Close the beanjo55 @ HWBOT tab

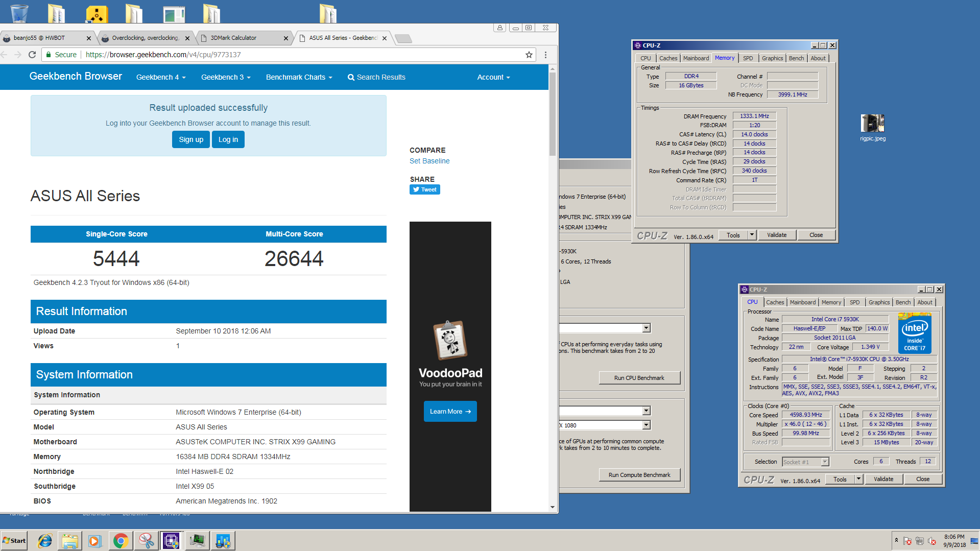click(x=88, y=38)
